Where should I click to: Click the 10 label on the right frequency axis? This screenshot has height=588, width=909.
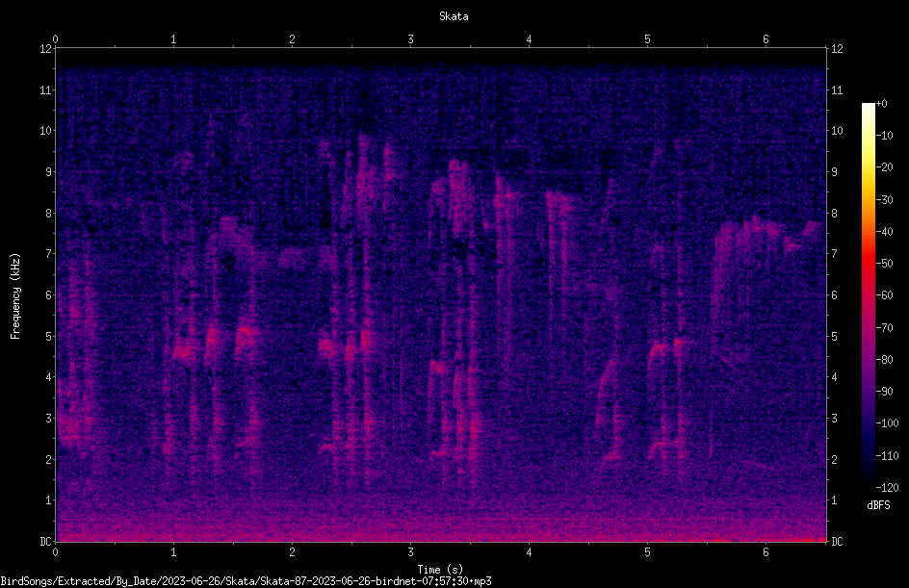click(x=837, y=131)
